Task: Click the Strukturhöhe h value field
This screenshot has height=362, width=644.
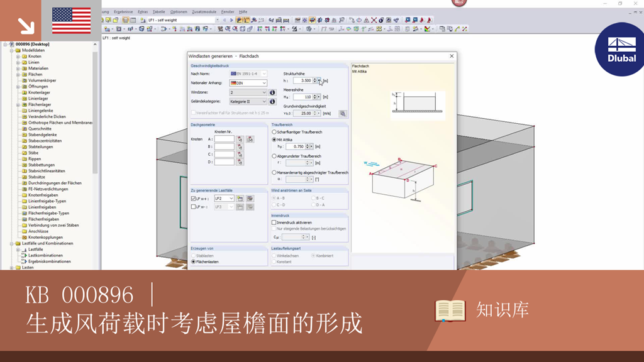Action: coord(303,81)
